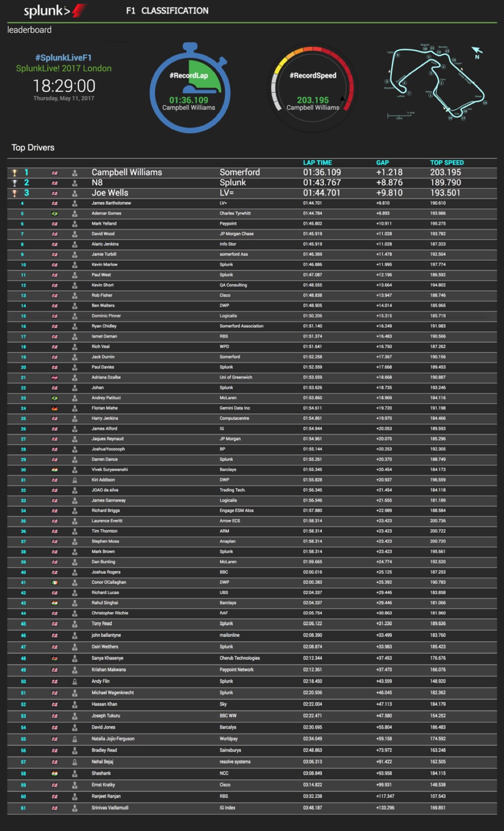Viewport: 504px width, 831px height.
Task: Click the Cherub Technologies team cell
Action: [x=240, y=658]
